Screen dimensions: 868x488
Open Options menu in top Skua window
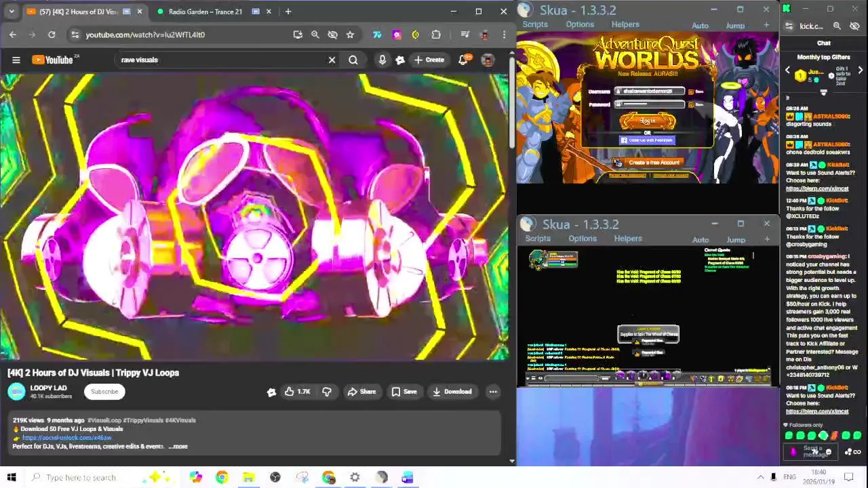click(580, 24)
